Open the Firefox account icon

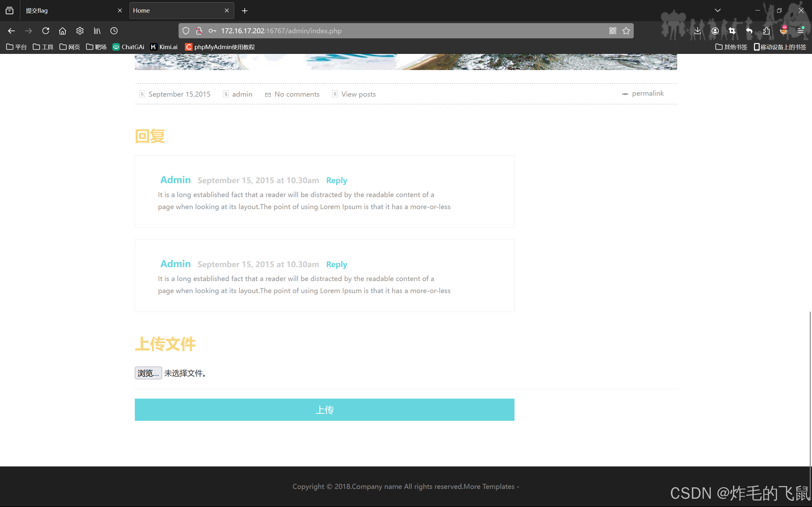point(715,30)
